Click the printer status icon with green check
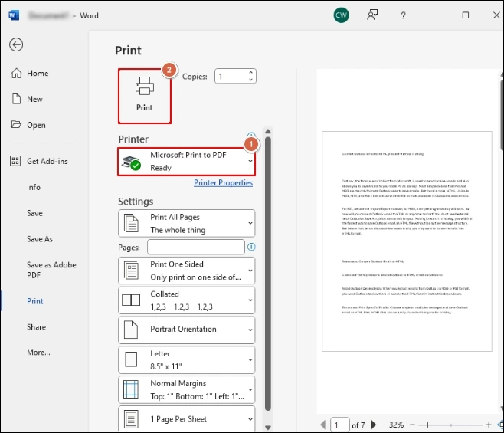Screen dimensions: 504x433 (131, 163)
